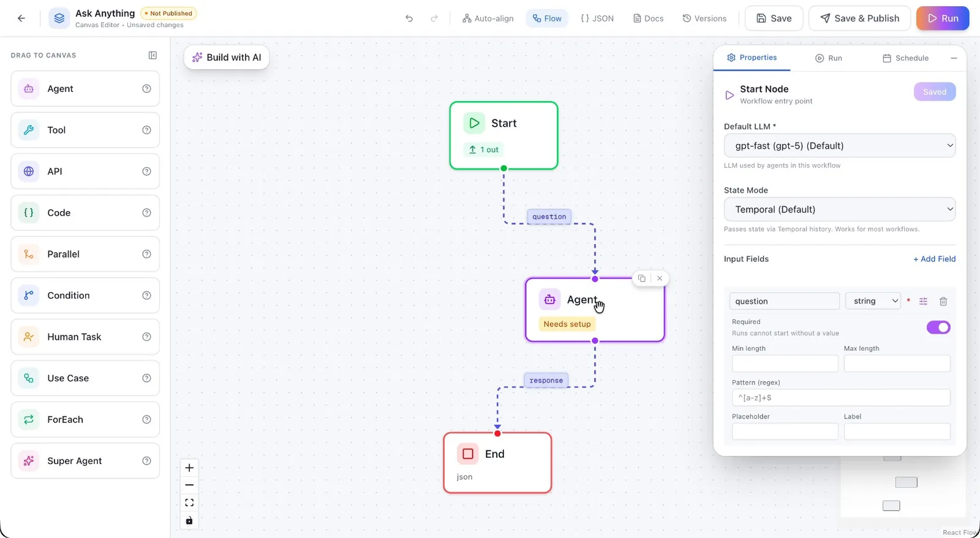The image size is (980, 538).
Task: Open the Docs view
Action: click(649, 18)
